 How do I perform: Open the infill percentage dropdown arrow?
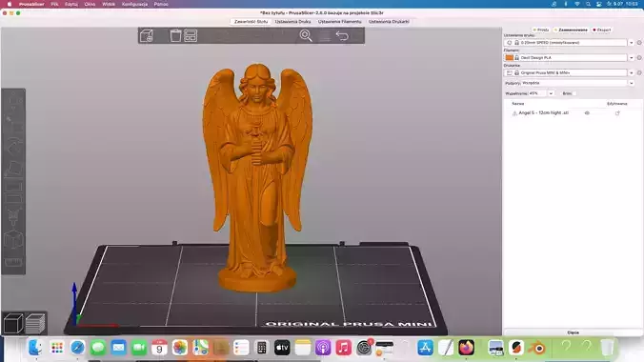pos(551,93)
